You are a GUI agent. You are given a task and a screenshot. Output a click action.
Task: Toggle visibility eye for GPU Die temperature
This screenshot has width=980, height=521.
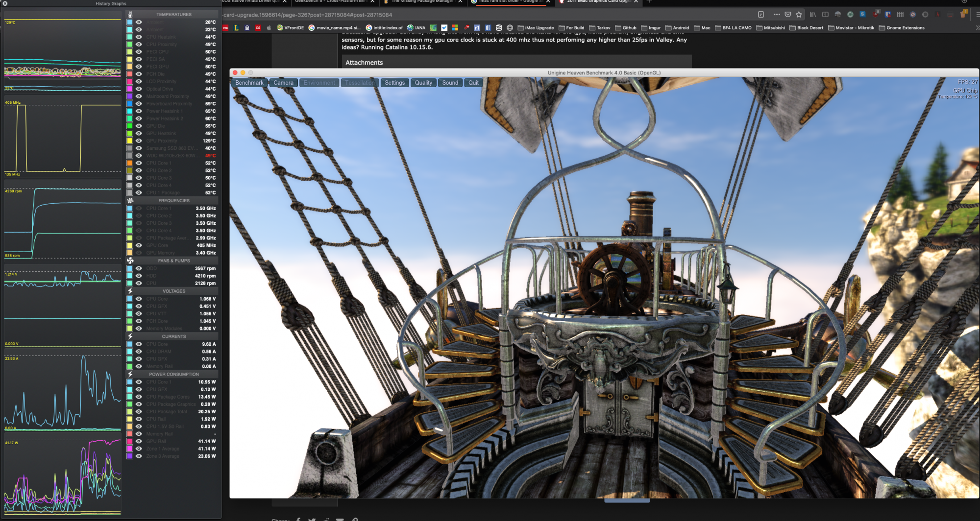tap(139, 126)
